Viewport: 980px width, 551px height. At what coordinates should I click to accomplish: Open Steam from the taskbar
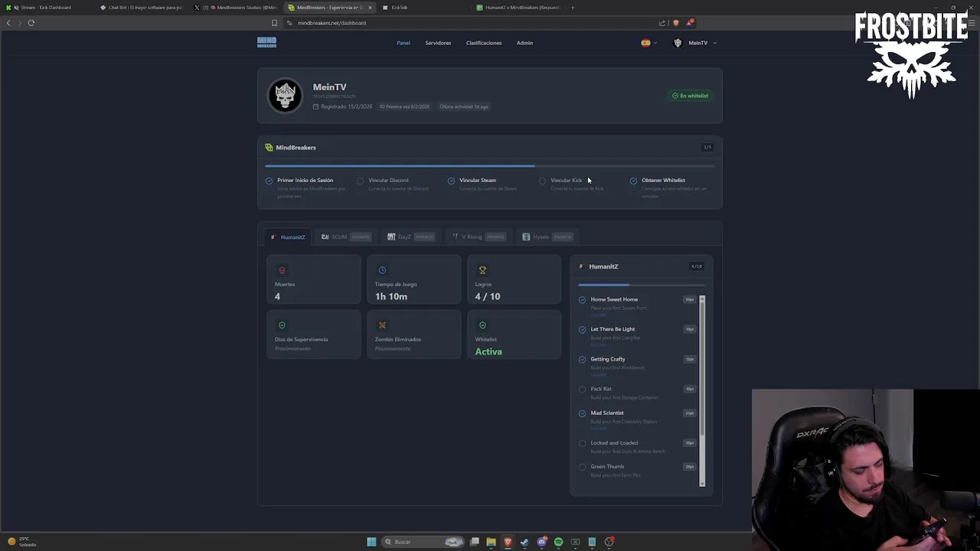[524, 542]
